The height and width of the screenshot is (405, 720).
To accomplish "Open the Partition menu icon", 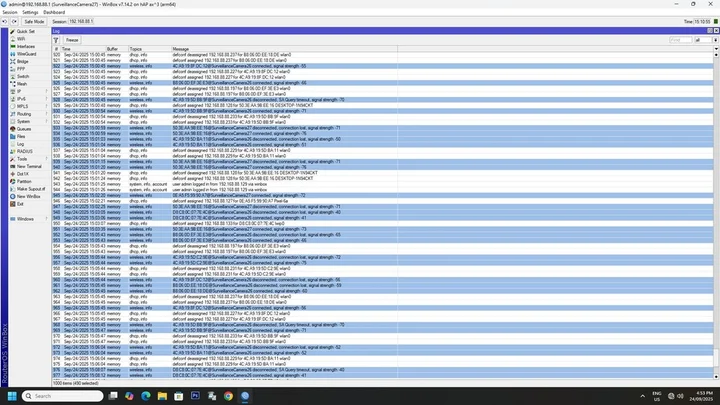I will 13,181.
